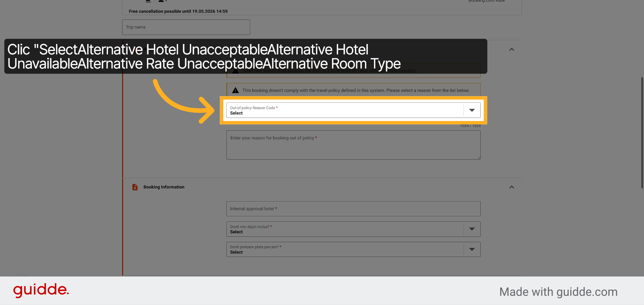Image resolution: width=644 pixels, height=305 pixels.
Task: Click the page's vertical scrollbar
Action: pos(642,133)
